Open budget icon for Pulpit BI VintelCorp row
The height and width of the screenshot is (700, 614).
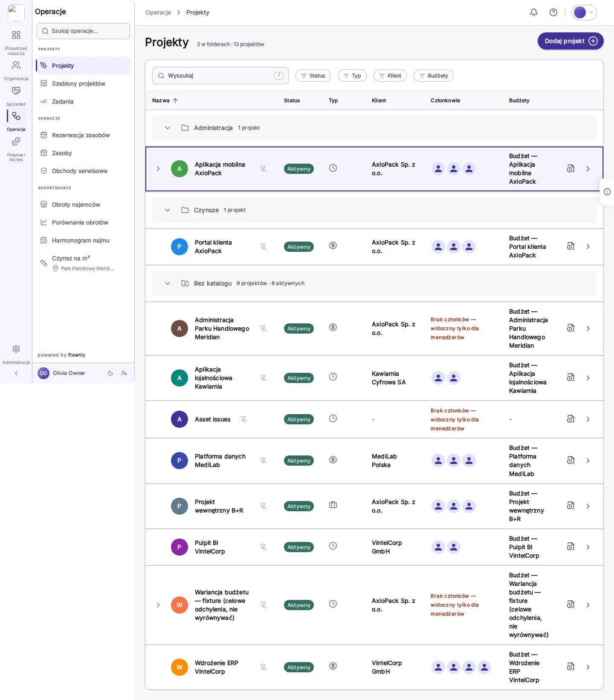[571, 547]
